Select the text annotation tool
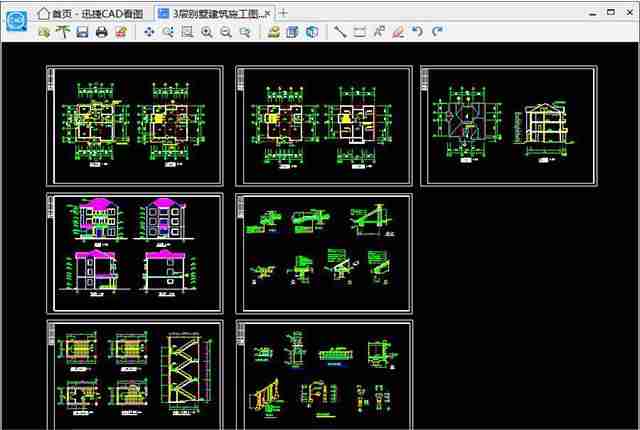 point(379,31)
